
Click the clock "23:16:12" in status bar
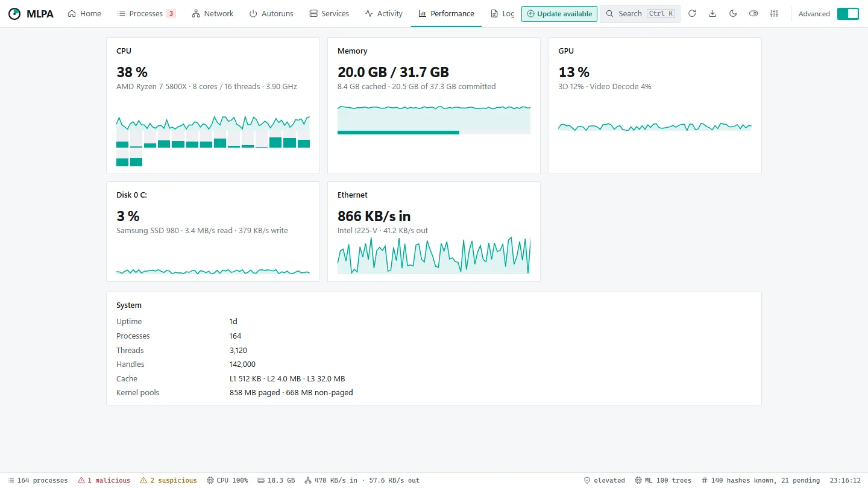pyautogui.click(x=845, y=481)
